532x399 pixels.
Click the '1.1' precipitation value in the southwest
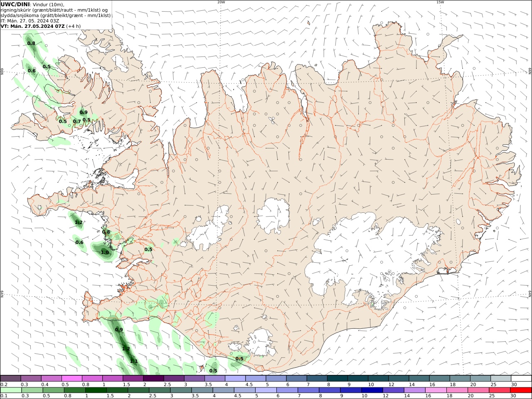click(134, 361)
